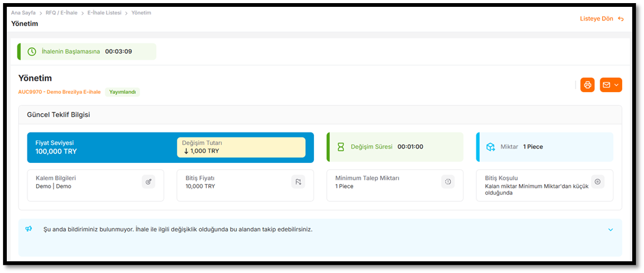Image resolution: width=644 pixels, height=273 pixels.
Task: Expand the notification panel chevron
Action: (x=610, y=229)
